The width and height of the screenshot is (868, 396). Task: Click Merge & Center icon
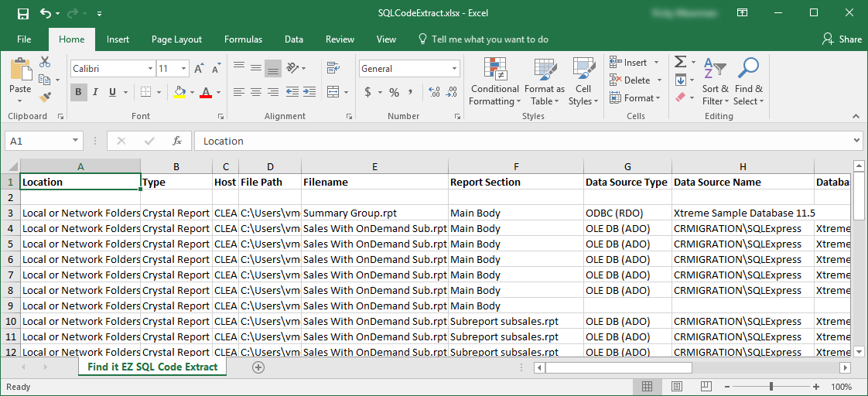pos(333,92)
